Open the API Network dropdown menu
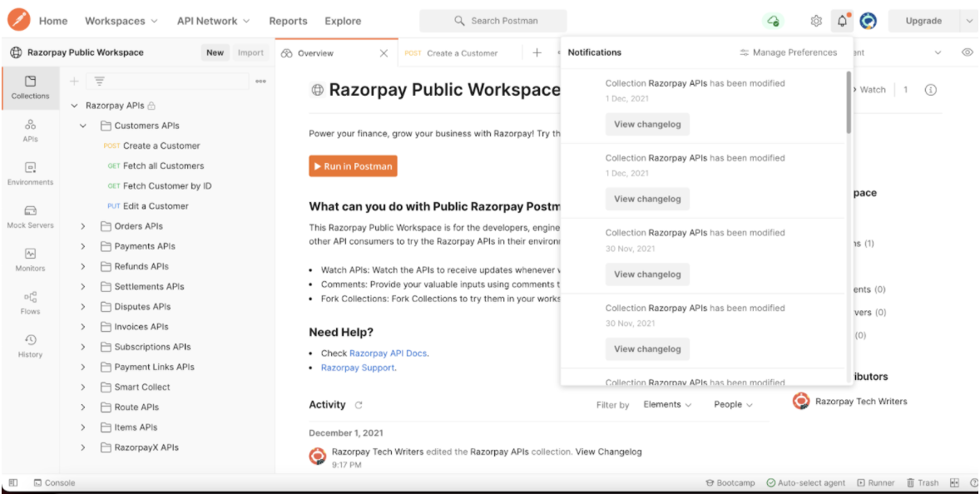The height and width of the screenshot is (494, 980). [x=213, y=21]
